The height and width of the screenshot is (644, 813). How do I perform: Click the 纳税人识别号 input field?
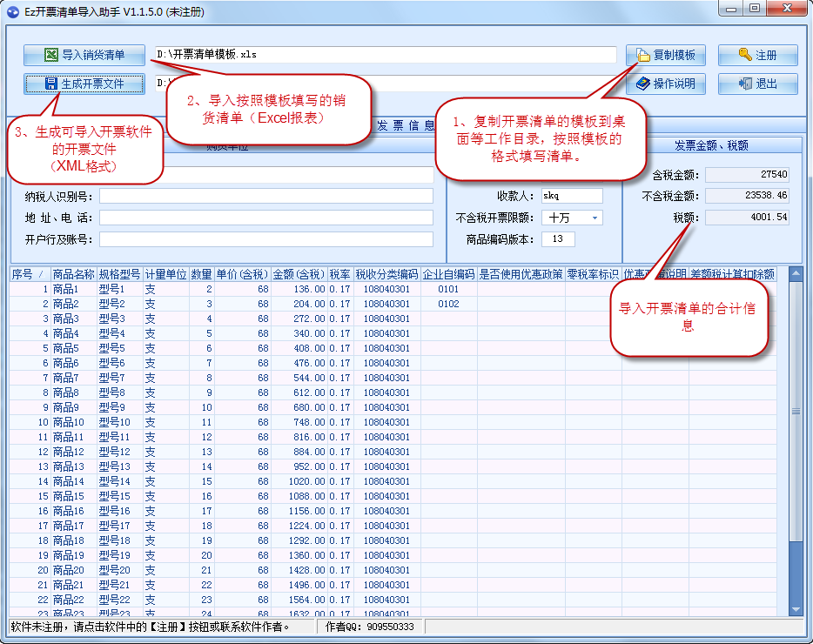[265, 197]
